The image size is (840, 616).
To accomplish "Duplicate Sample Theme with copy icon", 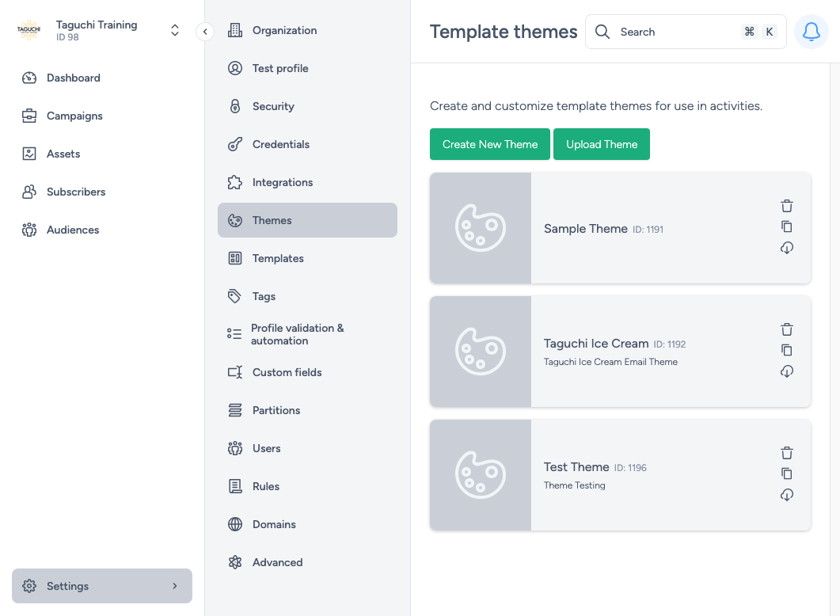I will [786, 226].
